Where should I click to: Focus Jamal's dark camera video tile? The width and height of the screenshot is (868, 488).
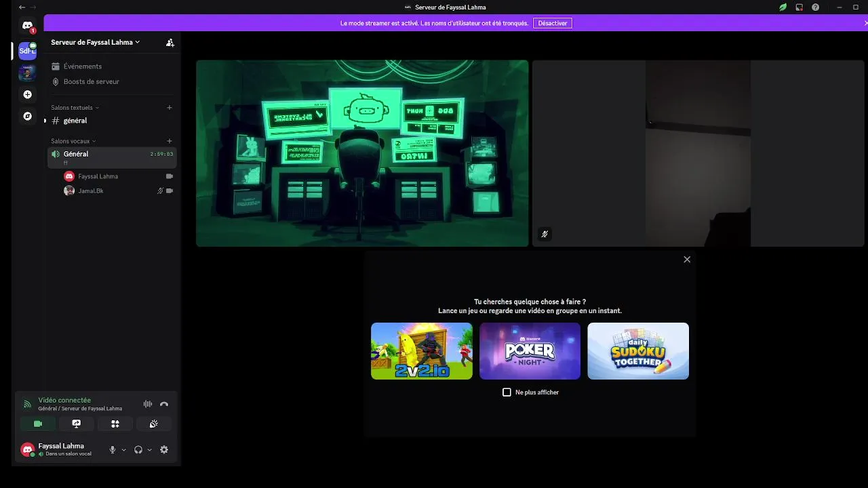click(700, 153)
